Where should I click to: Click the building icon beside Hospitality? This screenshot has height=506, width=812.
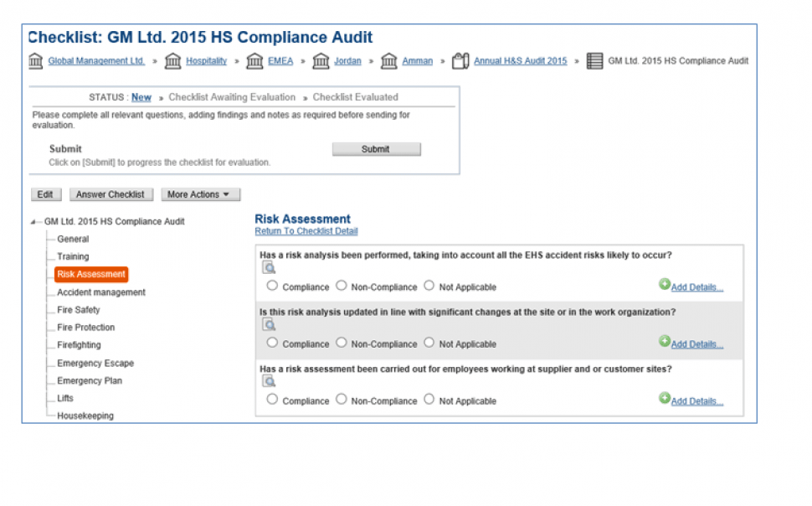173,61
